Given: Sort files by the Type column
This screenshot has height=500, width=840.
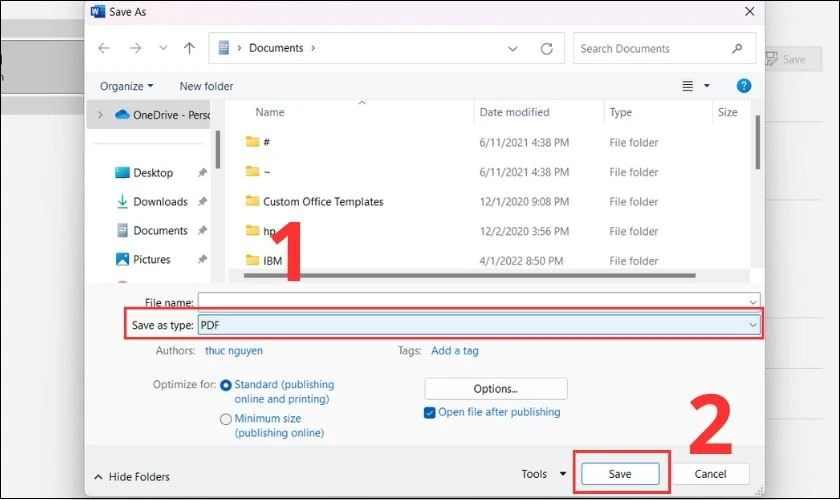Looking at the screenshot, I should 620,112.
